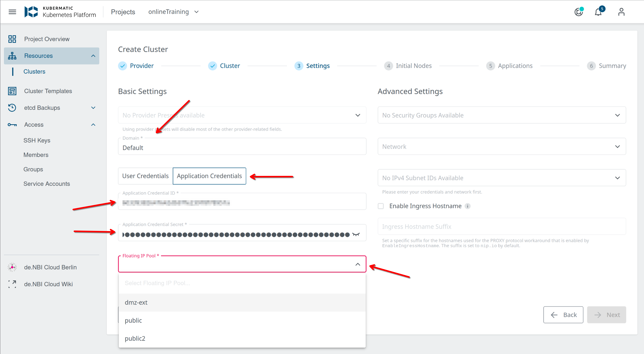Expand the etcd Backups section
644x354 pixels.
coord(93,108)
